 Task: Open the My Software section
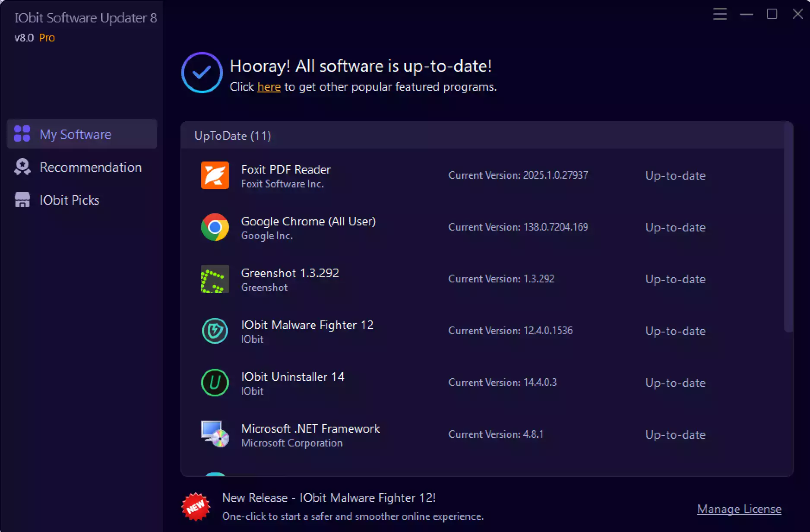[x=82, y=134]
